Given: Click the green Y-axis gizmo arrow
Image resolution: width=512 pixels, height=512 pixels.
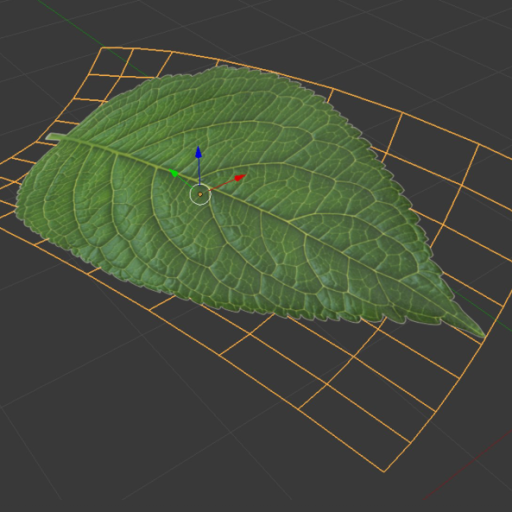Looking at the screenshot, I should (x=173, y=173).
